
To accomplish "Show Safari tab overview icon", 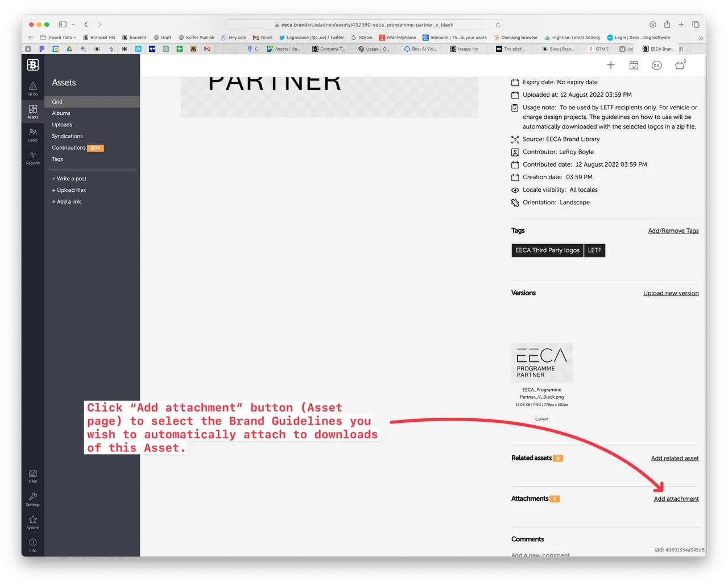I will tap(696, 24).
